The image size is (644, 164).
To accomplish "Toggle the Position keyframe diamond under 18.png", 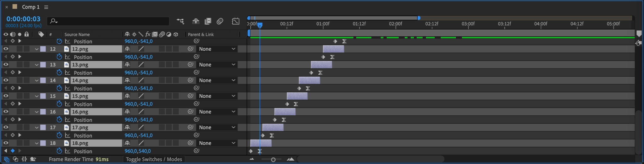I will click(x=13, y=151).
